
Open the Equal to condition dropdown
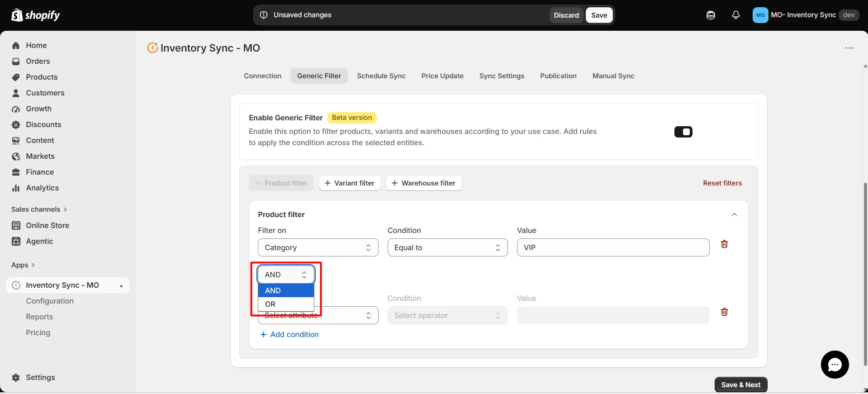click(447, 247)
